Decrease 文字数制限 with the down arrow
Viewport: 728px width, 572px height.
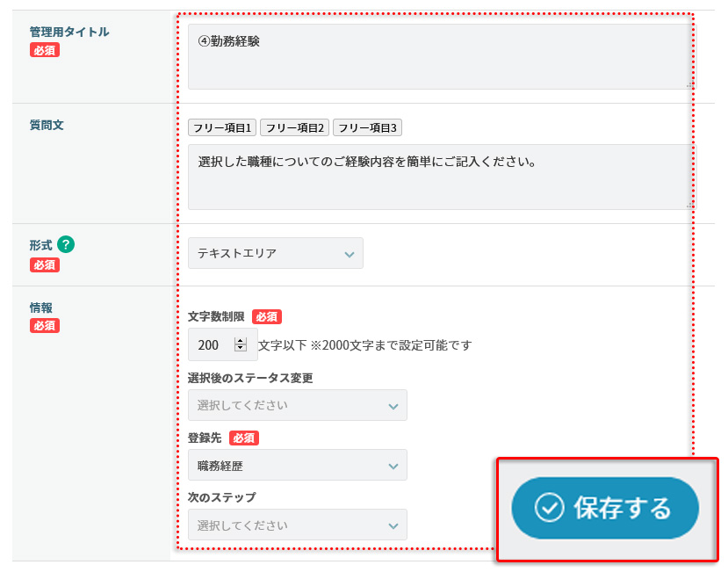tap(241, 349)
